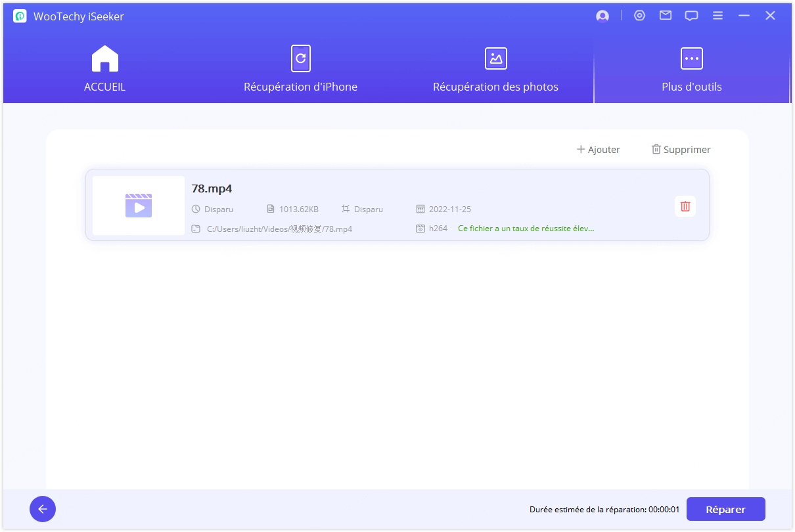Viewport: 795px width, 532px height.
Task: Open Récupération des photos tab
Action: tap(495, 69)
